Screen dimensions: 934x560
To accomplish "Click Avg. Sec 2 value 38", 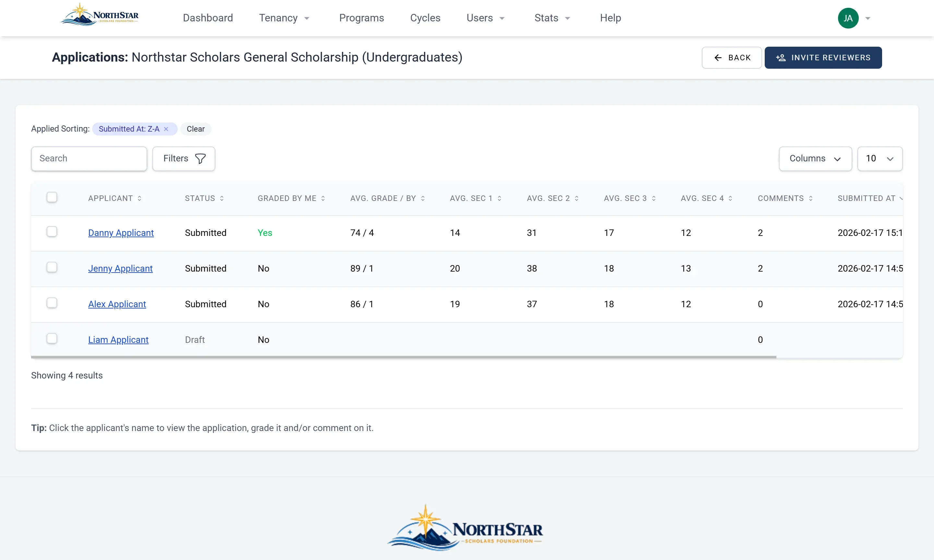I will (x=532, y=268).
